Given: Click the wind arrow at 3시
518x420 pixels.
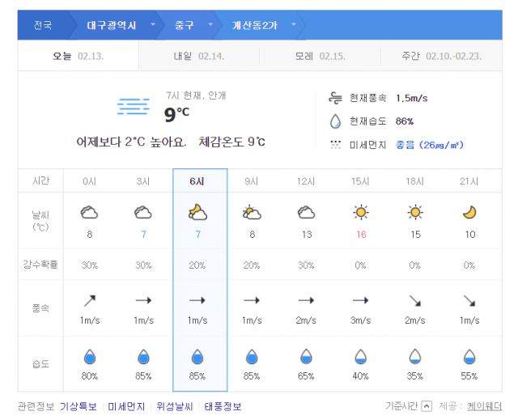Looking at the screenshot, I should [143, 300].
